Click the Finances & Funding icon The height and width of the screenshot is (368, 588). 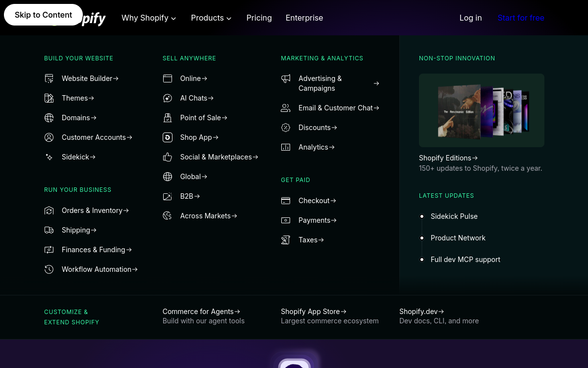(49, 250)
